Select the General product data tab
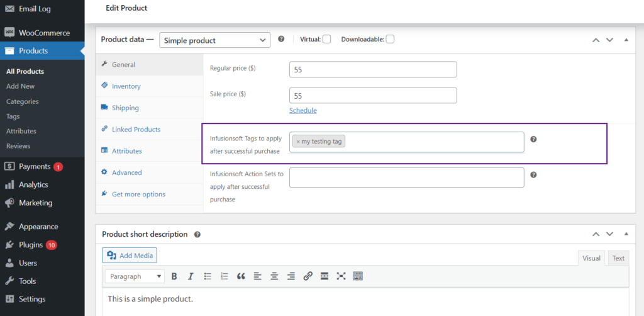The height and width of the screenshot is (316, 644). tap(150, 64)
